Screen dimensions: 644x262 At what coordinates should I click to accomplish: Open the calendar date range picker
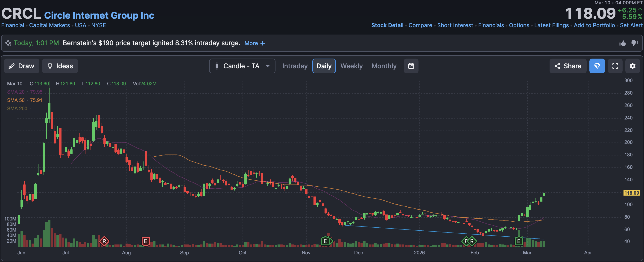[x=411, y=66]
